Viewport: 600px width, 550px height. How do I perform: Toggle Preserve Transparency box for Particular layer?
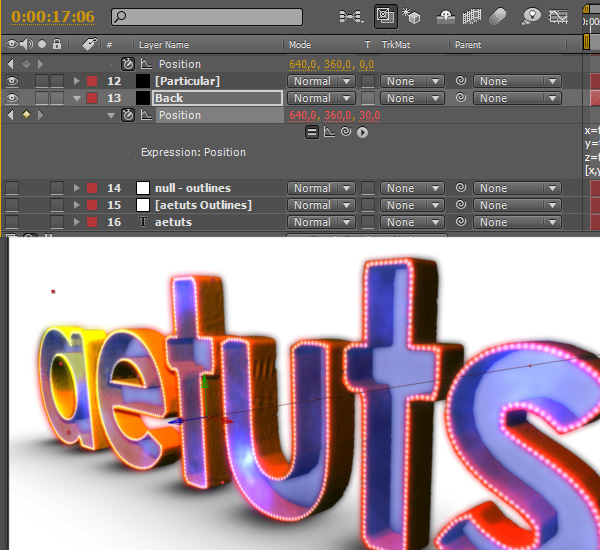(x=368, y=81)
